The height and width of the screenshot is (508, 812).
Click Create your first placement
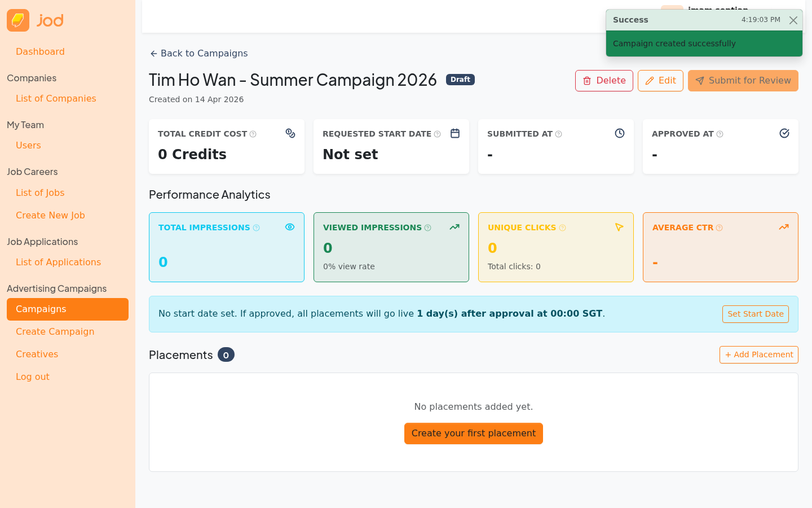(474, 433)
